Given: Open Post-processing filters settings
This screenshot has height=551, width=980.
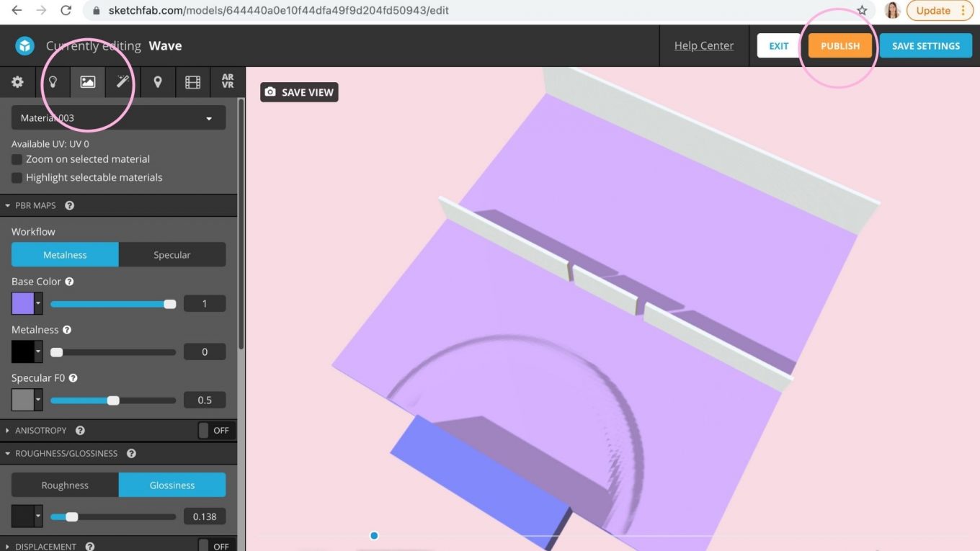Looking at the screenshot, I should pyautogui.click(x=122, y=81).
